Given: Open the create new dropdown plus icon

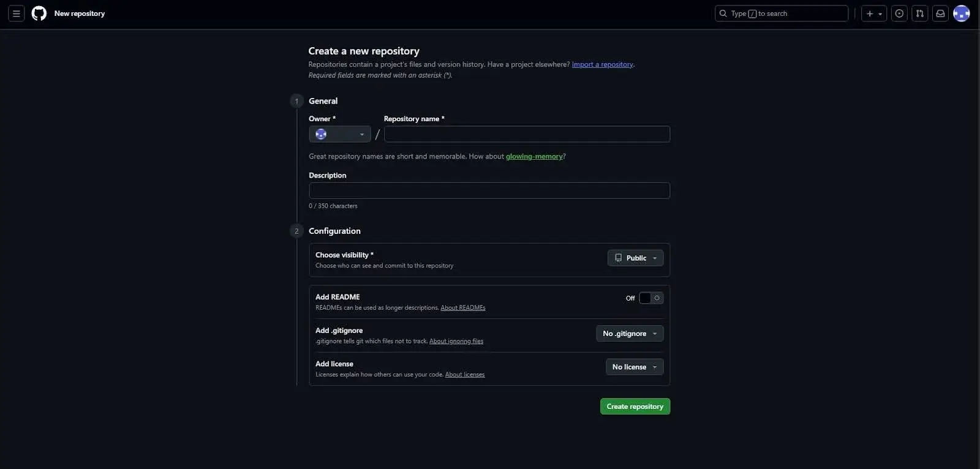Looking at the screenshot, I should point(873,13).
